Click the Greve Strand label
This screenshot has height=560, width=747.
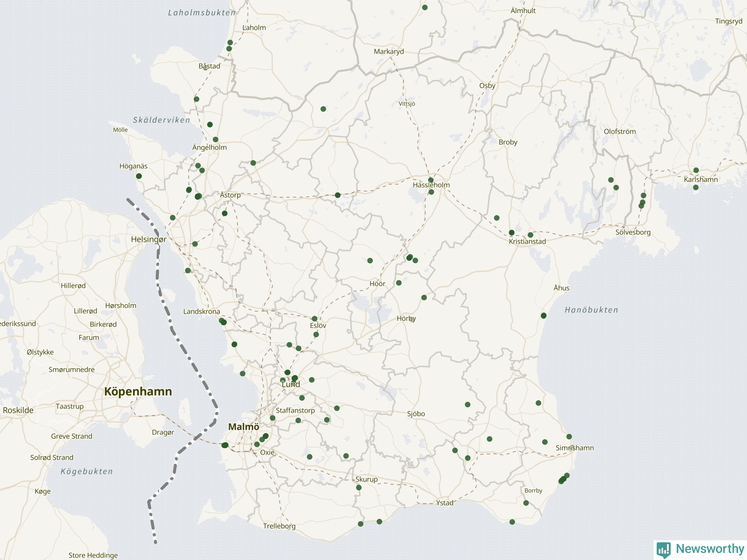(x=71, y=436)
